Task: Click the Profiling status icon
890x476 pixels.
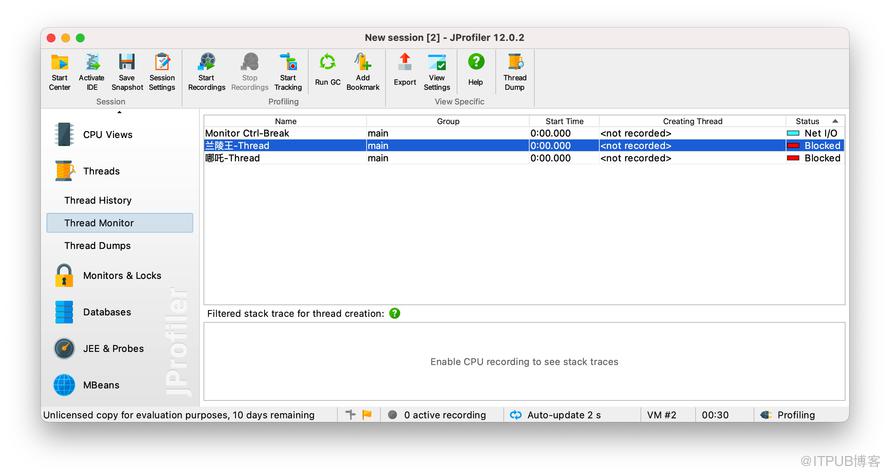Action: click(x=766, y=415)
